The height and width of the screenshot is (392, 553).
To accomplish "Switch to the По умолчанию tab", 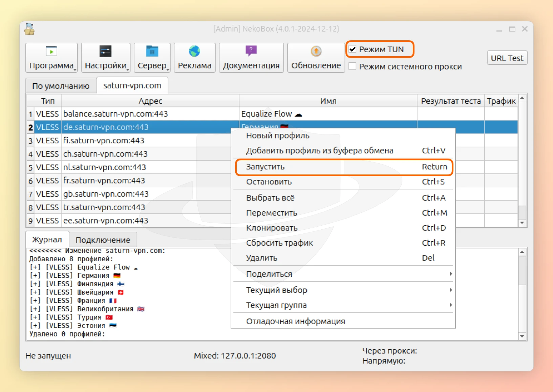I will (61, 85).
